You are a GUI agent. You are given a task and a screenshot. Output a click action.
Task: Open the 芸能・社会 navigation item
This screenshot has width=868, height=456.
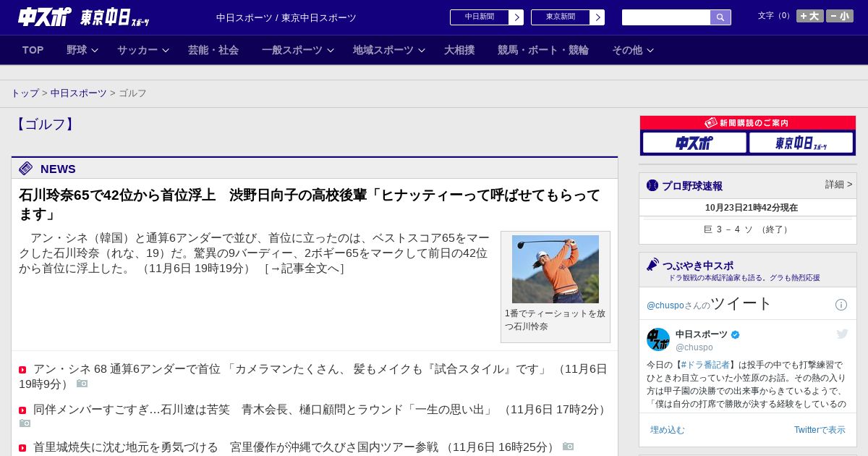(x=213, y=50)
